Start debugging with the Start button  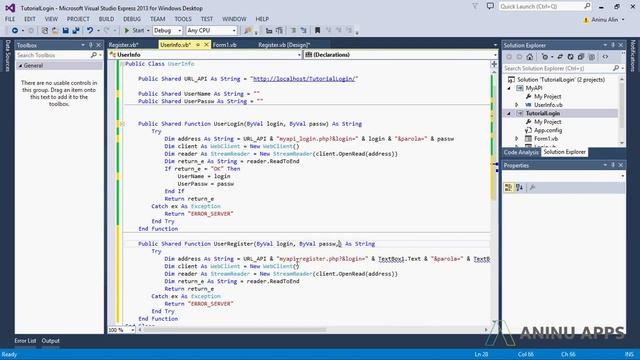click(x=134, y=31)
